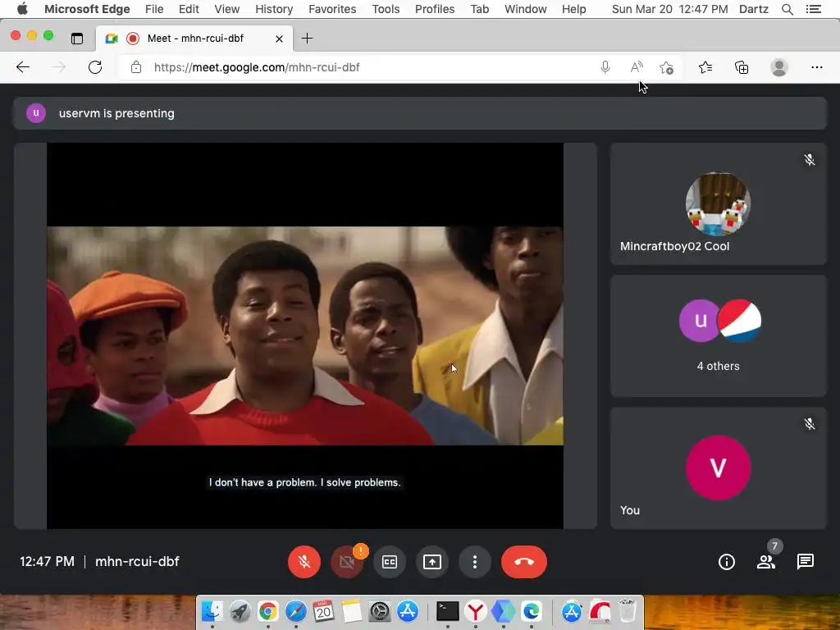Screen dimensions: 840x630
Task: Click the Present now button
Action: click(431, 561)
